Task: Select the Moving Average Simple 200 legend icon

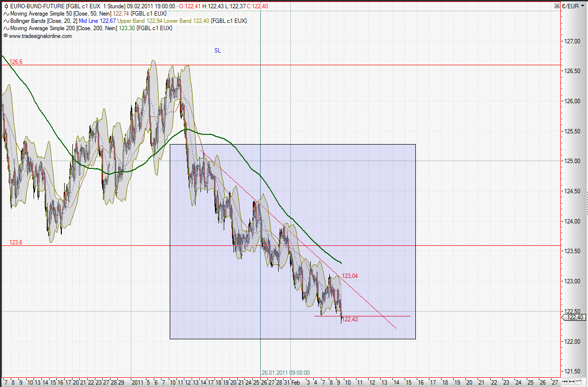Action: pos(6,28)
